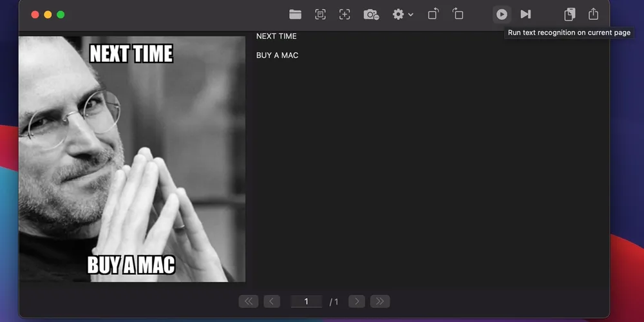Maximize the window with the green button
This screenshot has width=644, height=322.
pyautogui.click(x=61, y=15)
